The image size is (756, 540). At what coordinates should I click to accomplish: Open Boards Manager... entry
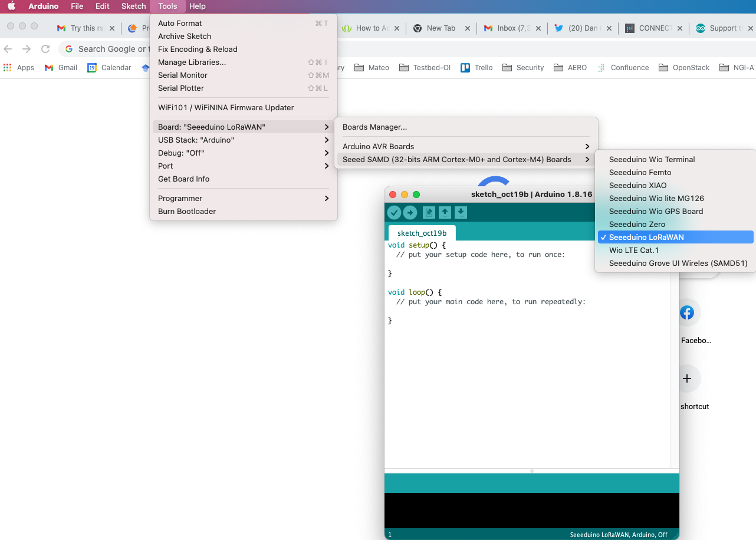(x=374, y=127)
